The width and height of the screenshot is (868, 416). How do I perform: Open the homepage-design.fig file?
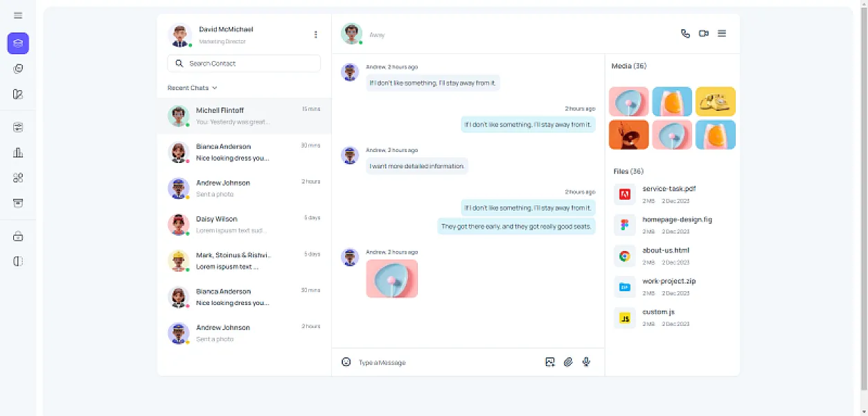676,220
